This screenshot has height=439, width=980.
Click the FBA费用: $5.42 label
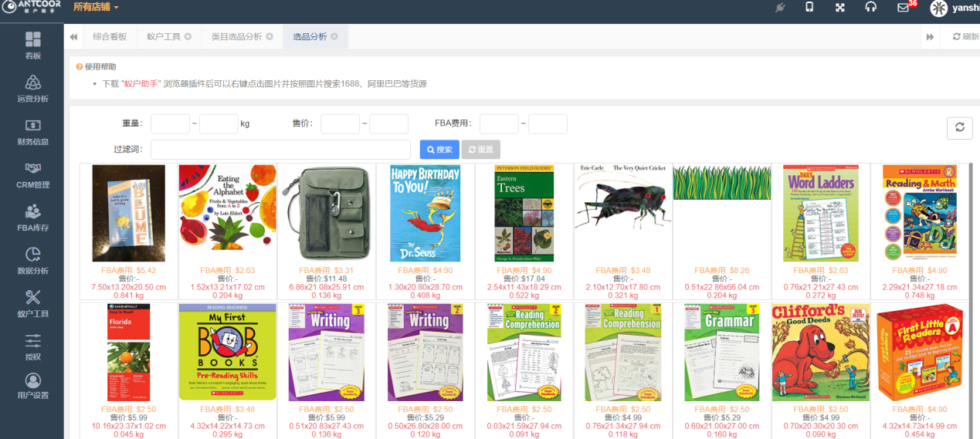(128, 271)
